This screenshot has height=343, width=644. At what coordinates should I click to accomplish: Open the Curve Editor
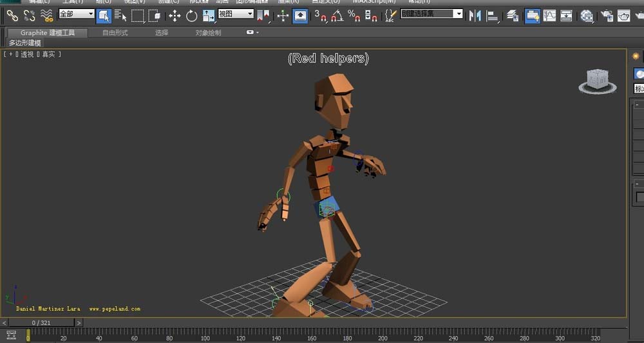coord(549,15)
